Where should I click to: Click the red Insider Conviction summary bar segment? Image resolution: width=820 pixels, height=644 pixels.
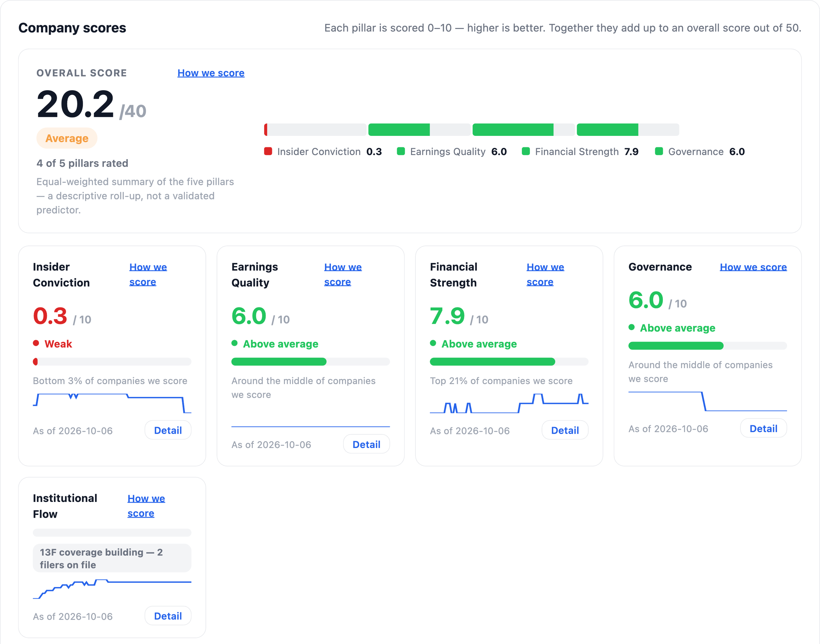[x=265, y=130]
